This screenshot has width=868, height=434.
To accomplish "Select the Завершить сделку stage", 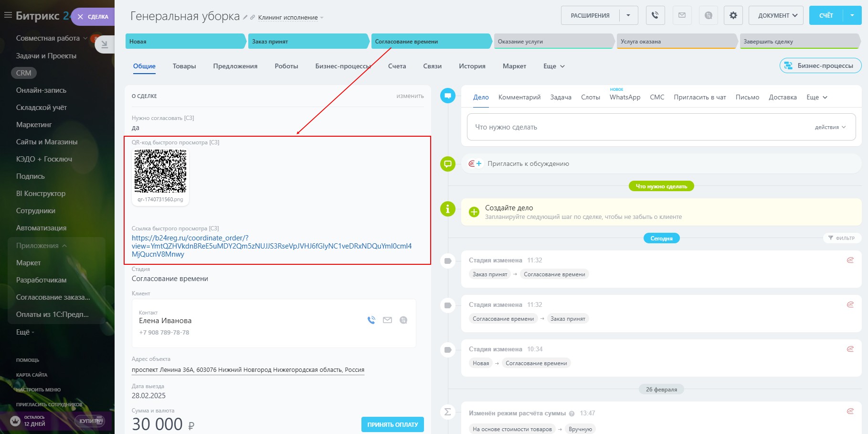I will click(x=800, y=42).
